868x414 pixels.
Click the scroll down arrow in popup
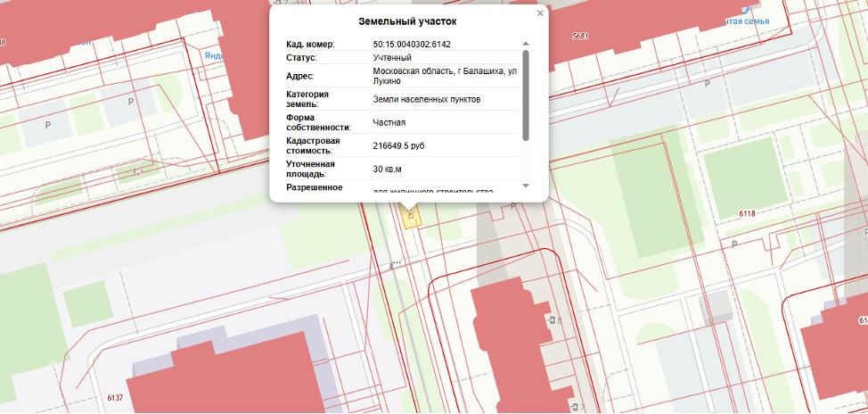click(x=526, y=185)
